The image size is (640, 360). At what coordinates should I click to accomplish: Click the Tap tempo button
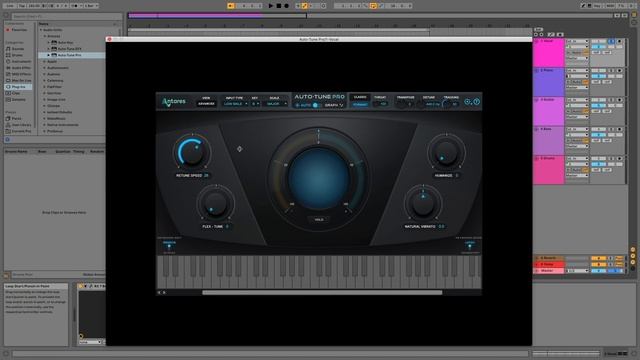pos(22,6)
